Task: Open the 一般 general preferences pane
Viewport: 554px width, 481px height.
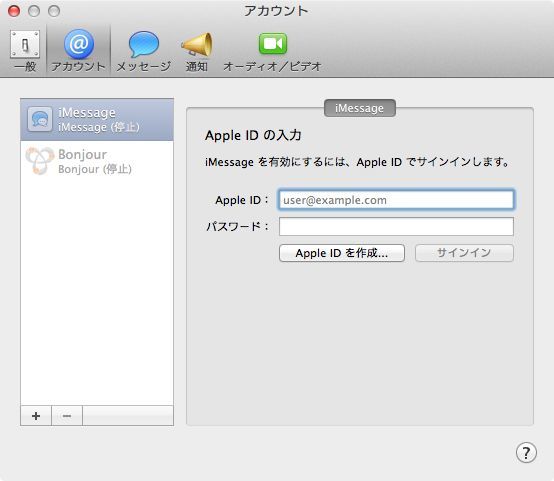Action: coord(25,51)
